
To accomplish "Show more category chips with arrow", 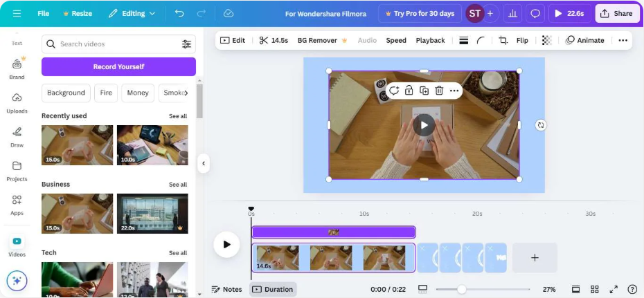I will tap(186, 93).
